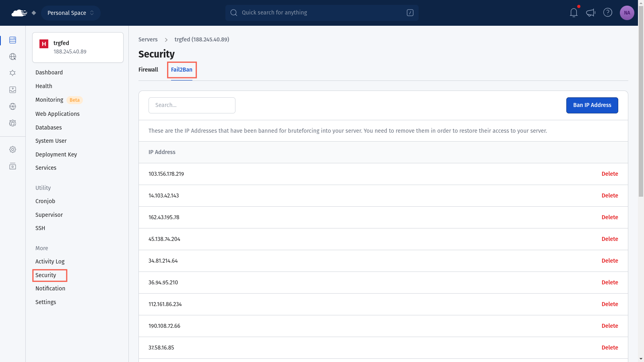Click the banned IP search field
Image resolution: width=644 pixels, height=362 pixels.
192,105
